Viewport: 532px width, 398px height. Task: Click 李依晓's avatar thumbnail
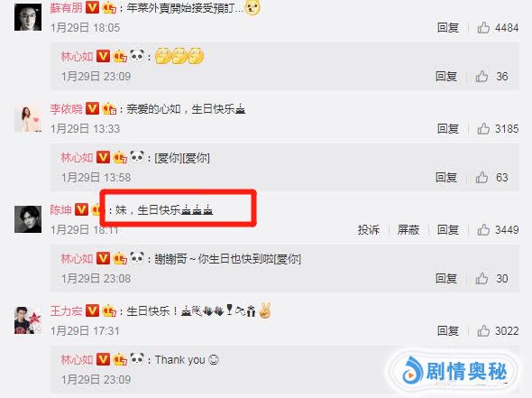pyautogui.click(x=28, y=118)
